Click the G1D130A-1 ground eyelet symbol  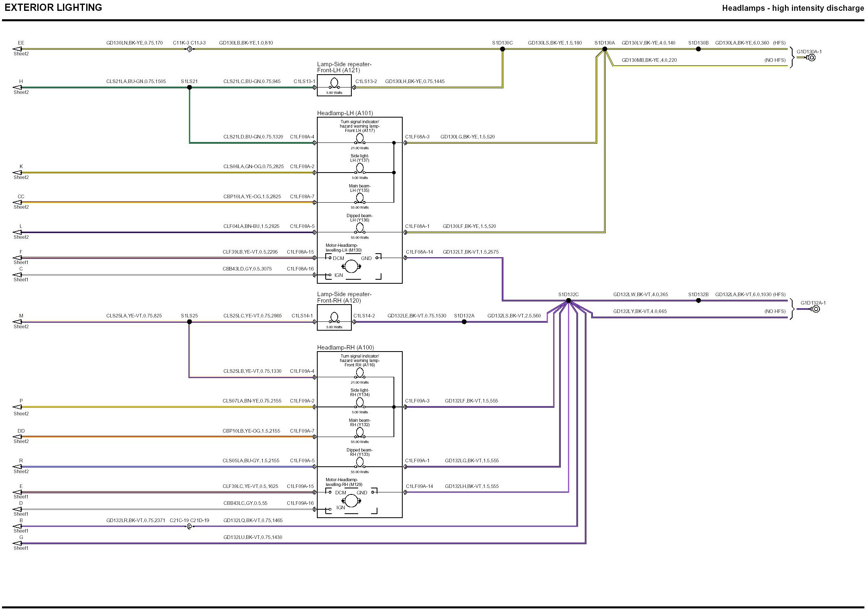click(x=811, y=58)
